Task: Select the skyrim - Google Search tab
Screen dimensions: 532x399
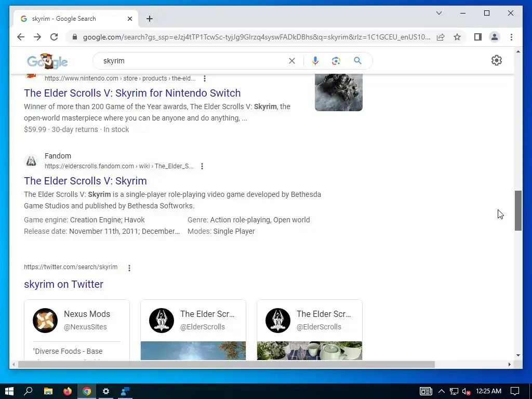Action: 76,19
